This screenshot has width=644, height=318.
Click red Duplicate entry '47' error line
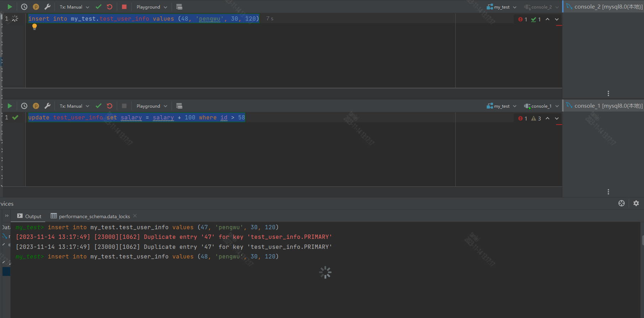click(x=174, y=237)
